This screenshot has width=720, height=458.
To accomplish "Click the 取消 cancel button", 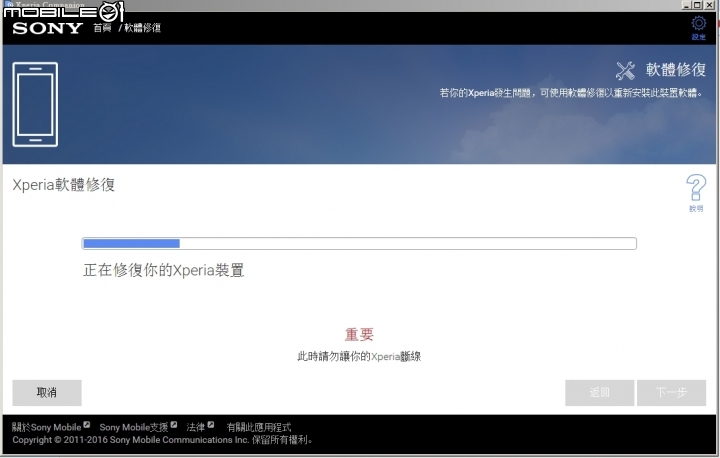I will tap(47, 393).
